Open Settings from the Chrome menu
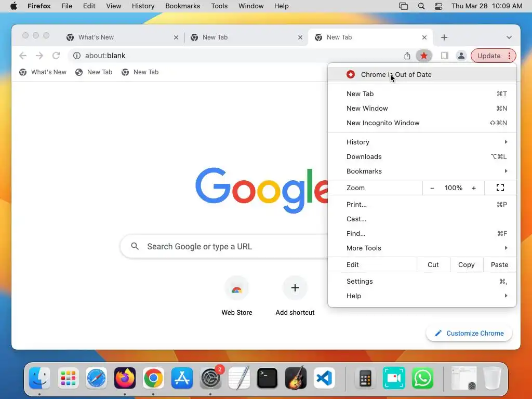This screenshot has width=532, height=399. click(422, 281)
